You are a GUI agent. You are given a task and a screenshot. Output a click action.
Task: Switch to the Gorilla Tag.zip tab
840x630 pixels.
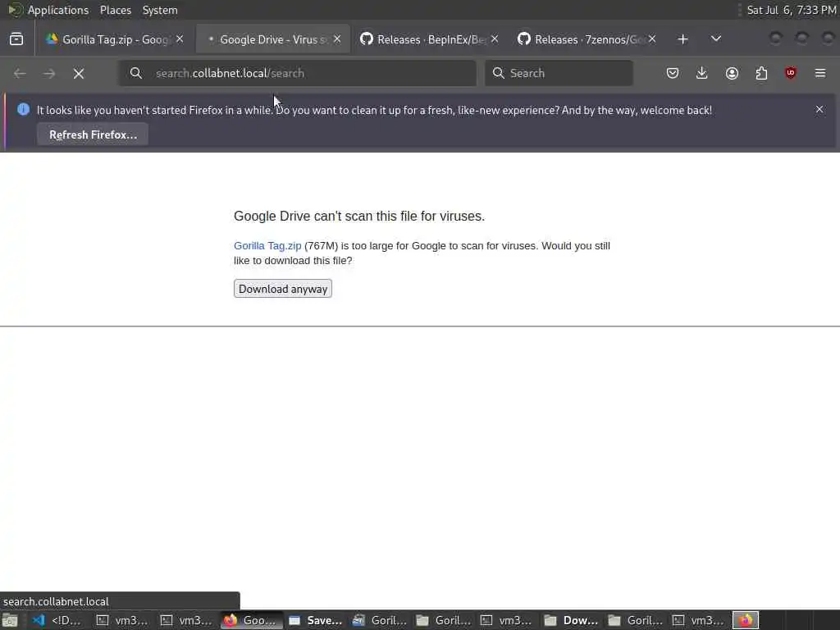tap(114, 39)
